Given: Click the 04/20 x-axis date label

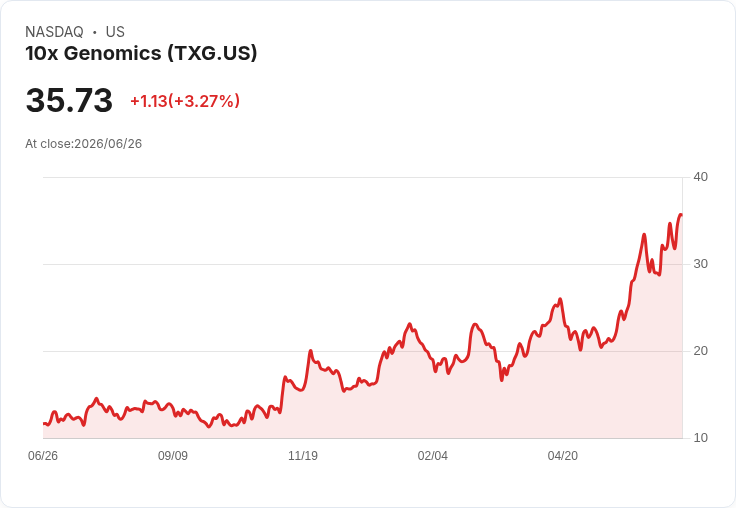Looking at the screenshot, I should [562, 455].
